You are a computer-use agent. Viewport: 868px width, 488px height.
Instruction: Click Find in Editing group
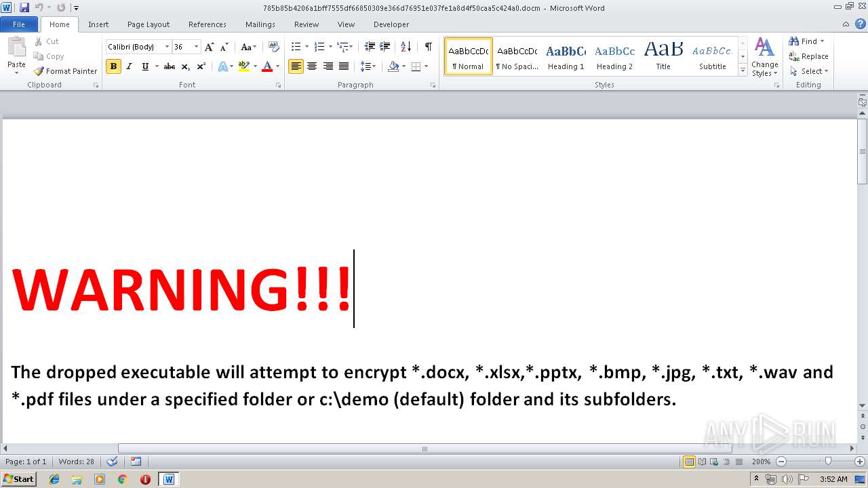(806, 41)
